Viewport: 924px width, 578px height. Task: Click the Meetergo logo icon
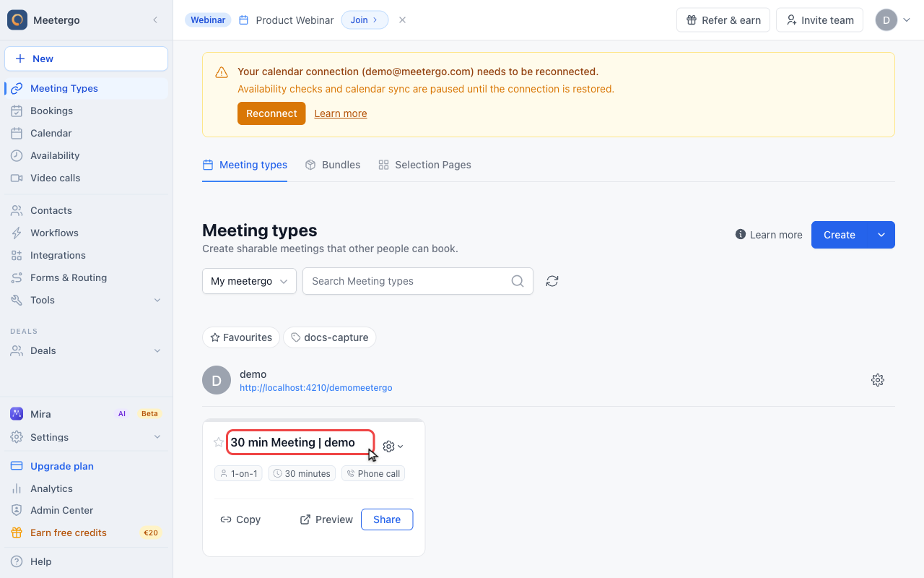pos(17,20)
